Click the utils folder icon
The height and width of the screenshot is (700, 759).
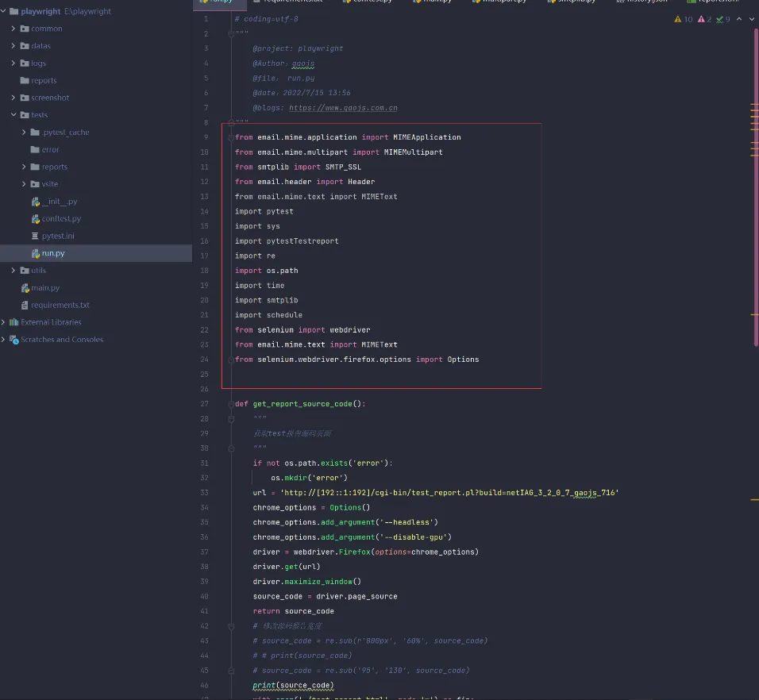pyautogui.click(x=25, y=270)
